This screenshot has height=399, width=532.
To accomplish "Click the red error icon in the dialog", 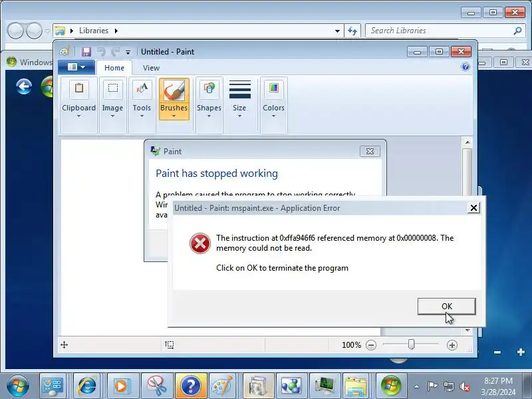I will (x=200, y=243).
